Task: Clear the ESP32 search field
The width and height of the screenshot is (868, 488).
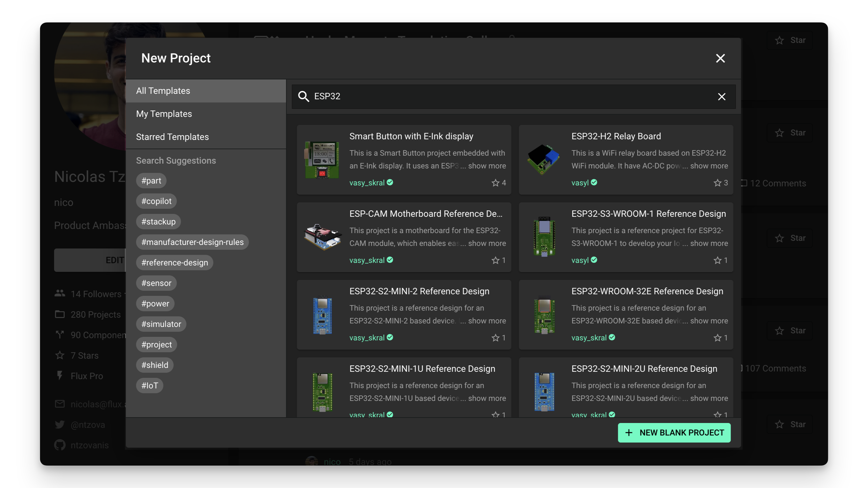Action: click(x=722, y=97)
